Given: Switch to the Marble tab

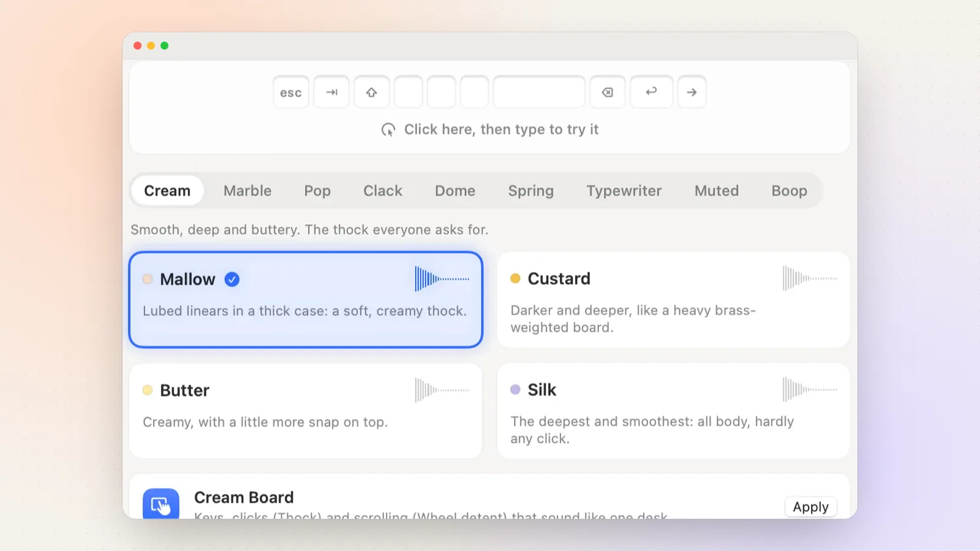Looking at the screenshot, I should [247, 191].
